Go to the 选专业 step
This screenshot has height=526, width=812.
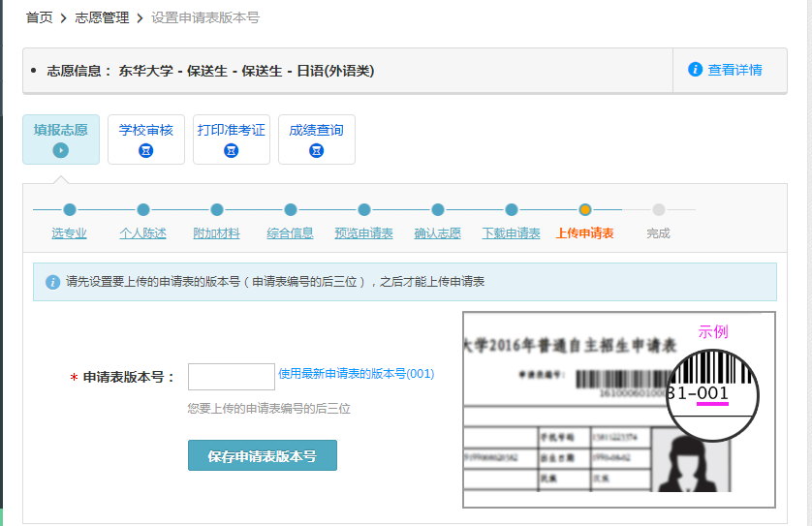tap(69, 233)
